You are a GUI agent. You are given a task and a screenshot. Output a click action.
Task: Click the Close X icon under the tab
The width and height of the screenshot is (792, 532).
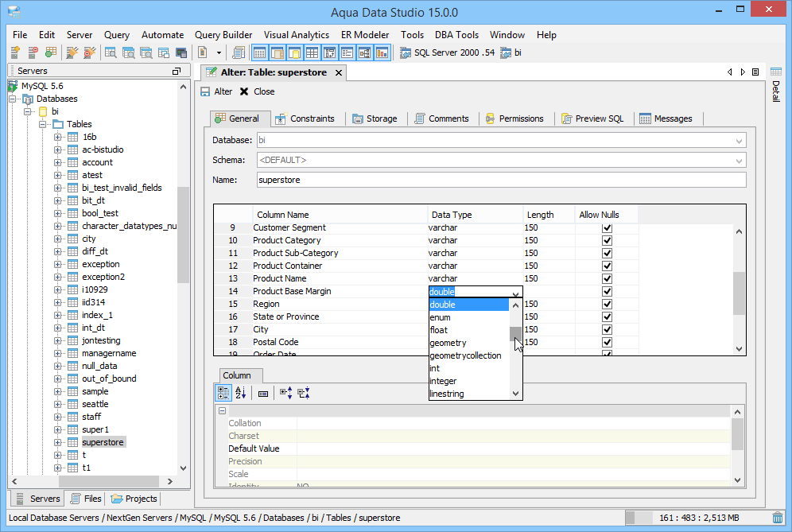(x=244, y=91)
